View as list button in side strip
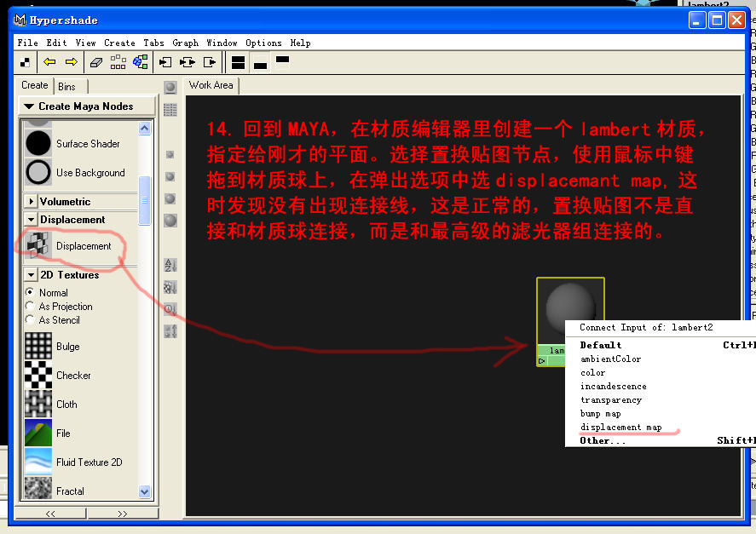Viewport: 756px width, 534px height. [170, 110]
